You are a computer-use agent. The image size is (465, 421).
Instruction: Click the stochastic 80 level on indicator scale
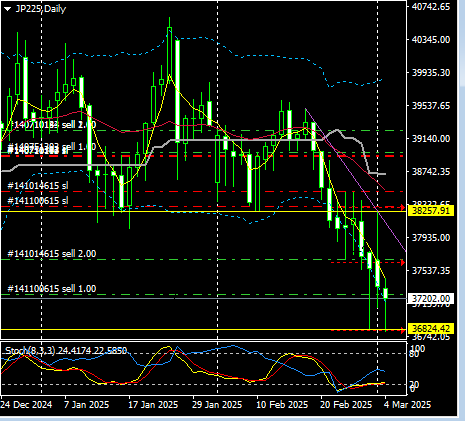point(414,354)
